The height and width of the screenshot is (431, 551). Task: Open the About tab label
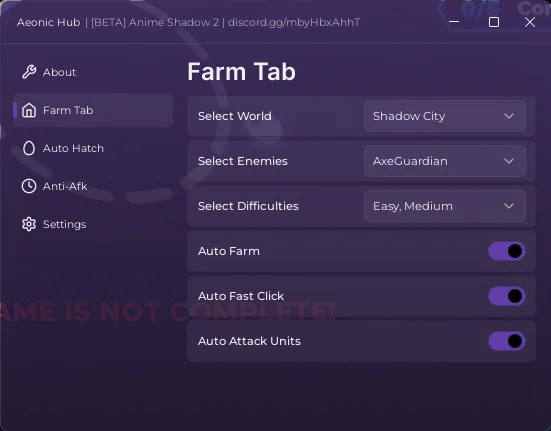coord(59,72)
